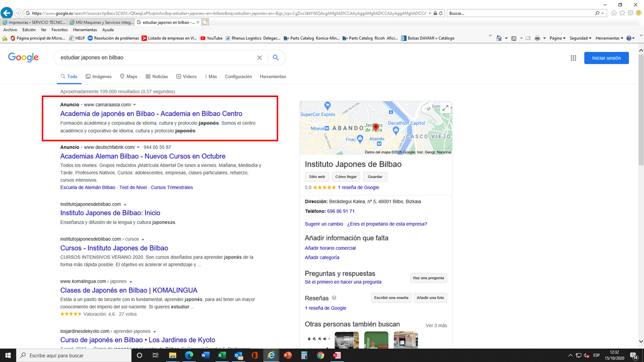The width and height of the screenshot is (644, 362).
Task: Open the arrow next to www.komalingua.com › japones
Action: point(131,282)
